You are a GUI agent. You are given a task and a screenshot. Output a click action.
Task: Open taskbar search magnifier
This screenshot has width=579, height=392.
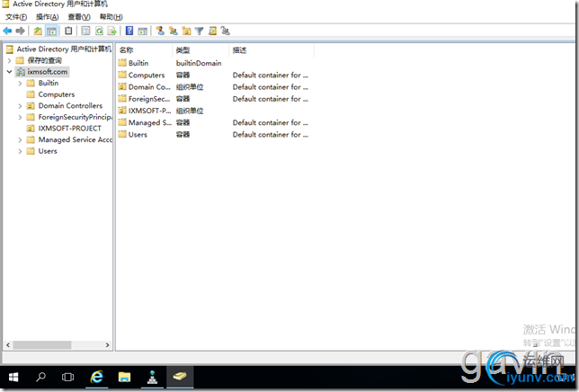pos(40,378)
